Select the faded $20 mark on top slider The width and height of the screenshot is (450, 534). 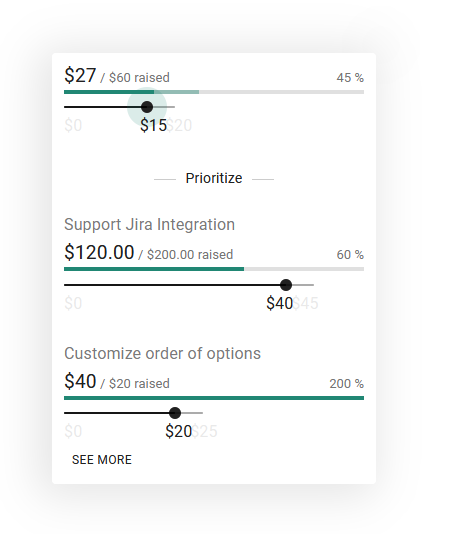pos(179,125)
